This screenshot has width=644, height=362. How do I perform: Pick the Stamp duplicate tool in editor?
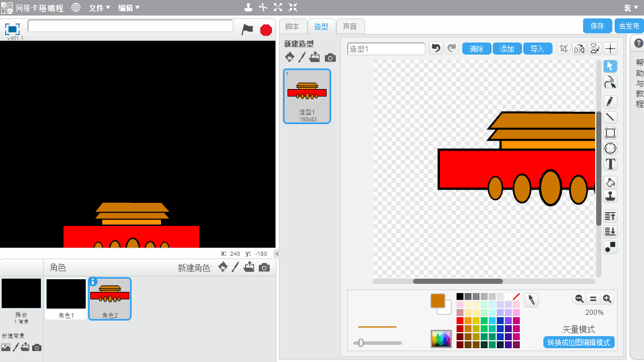[610, 197]
